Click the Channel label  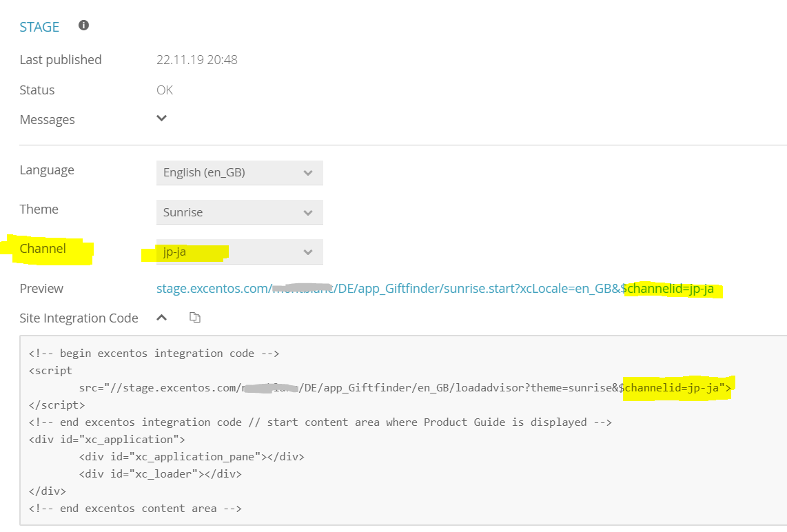tap(43, 249)
